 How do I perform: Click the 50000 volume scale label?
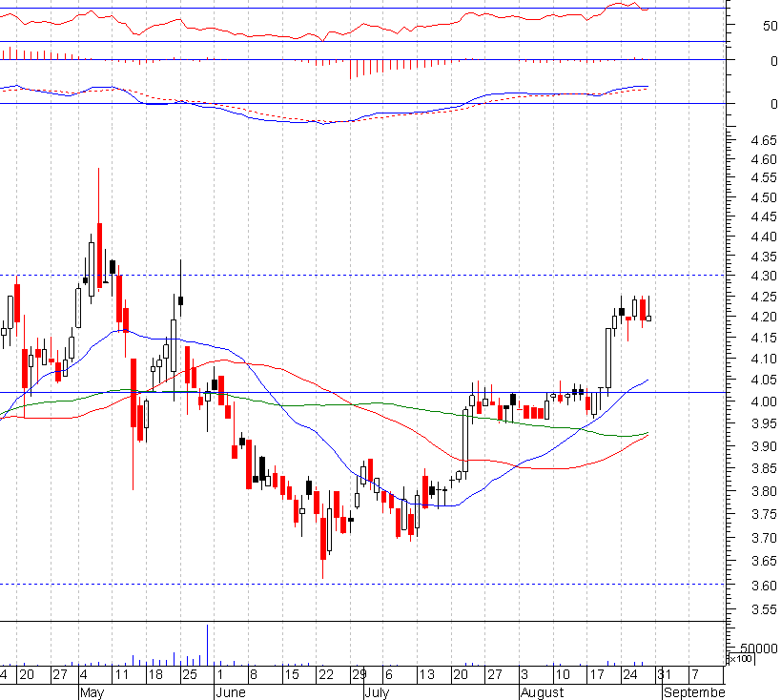coord(758,649)
